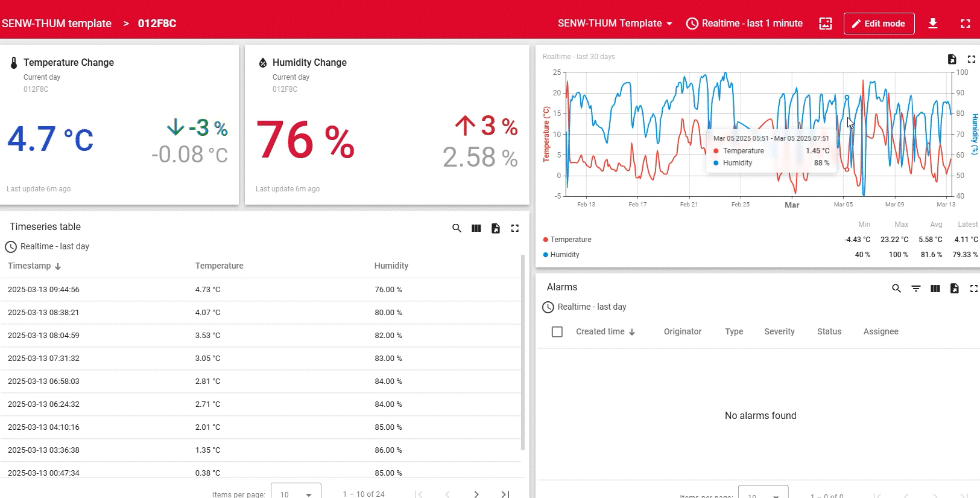Click the download dashboard icon in header
The image size is (980, 498).
(x=933, y=24)
